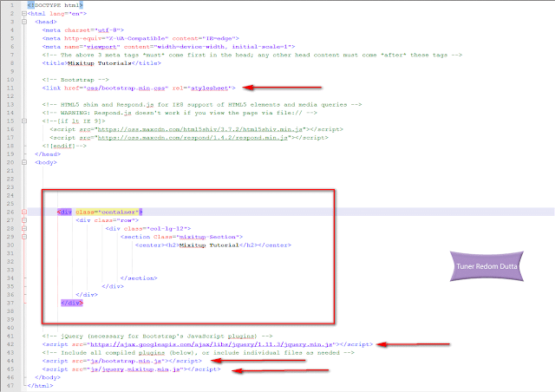The image size is (555, 392).
Task: Collapse the html tag fold on line 2
Action: coord(24,14)
